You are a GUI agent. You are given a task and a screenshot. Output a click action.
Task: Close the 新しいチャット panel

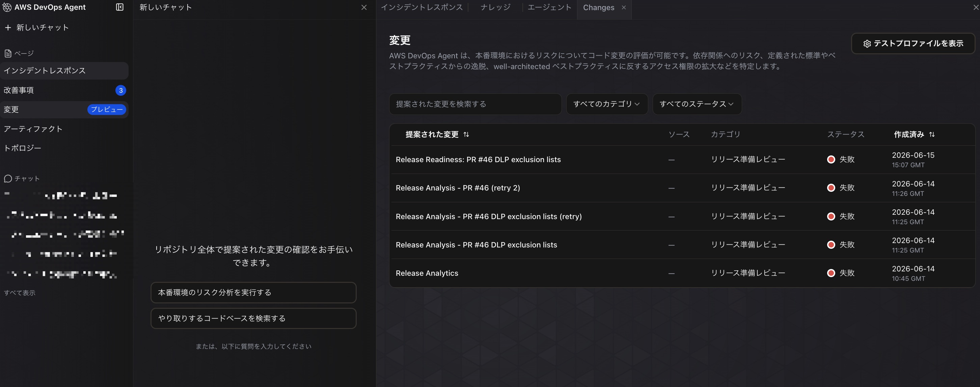pos(364,7)
